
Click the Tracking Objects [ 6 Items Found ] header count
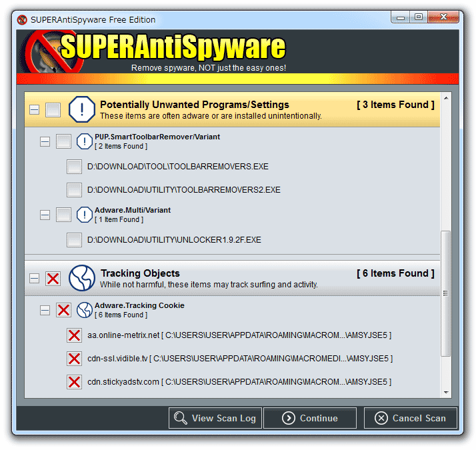click(395, 273)
